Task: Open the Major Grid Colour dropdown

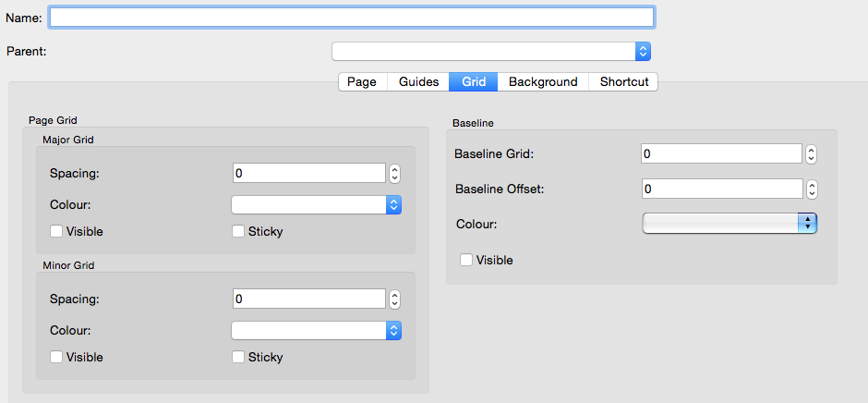Action: (x=316, y=204)
